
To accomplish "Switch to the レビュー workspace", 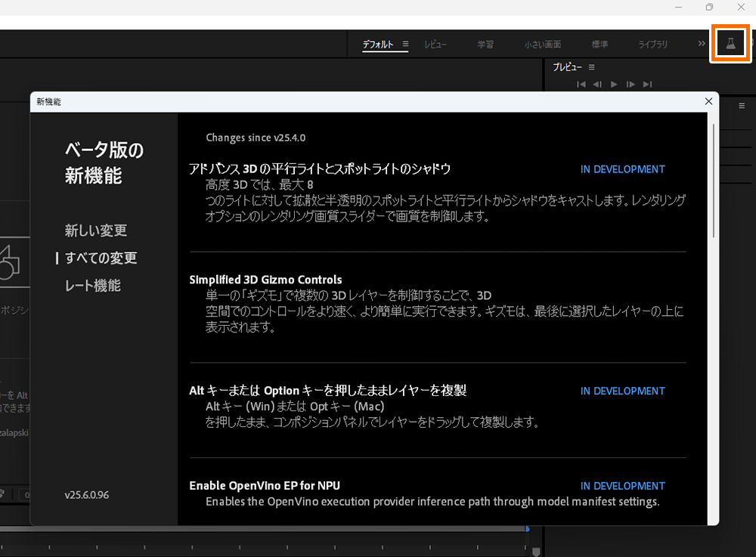I will coord(435,45).
